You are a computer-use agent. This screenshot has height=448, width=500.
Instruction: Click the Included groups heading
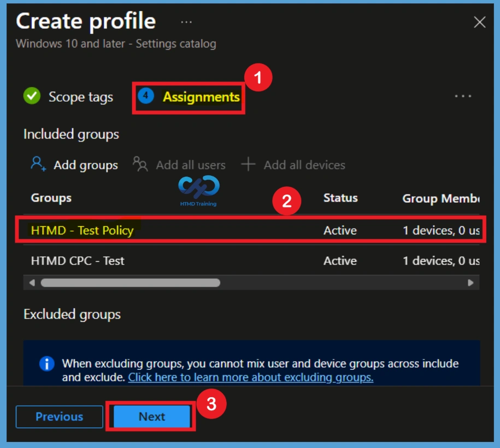(x=71, y=134)
